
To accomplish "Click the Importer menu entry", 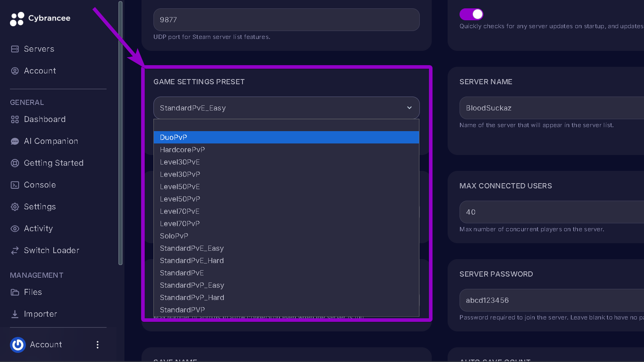I will (41, 314).
